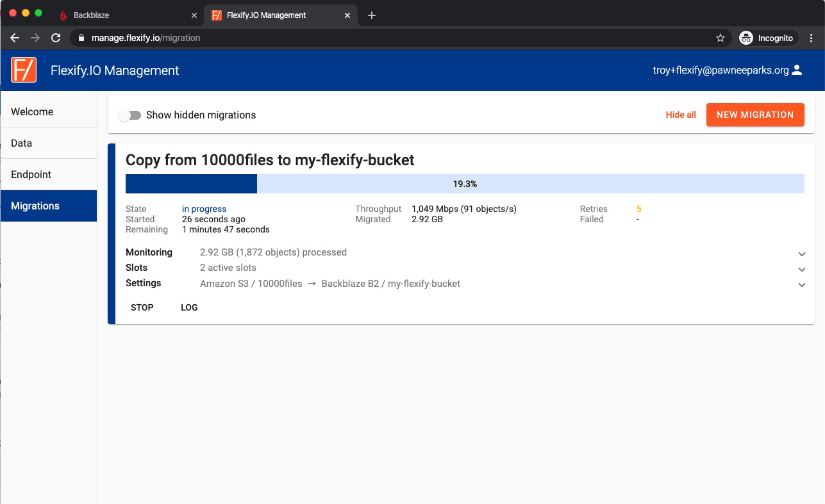The height and width of the screenshot is (504, 825).
Task: Reload the page
Action: (x=56, y=38)
